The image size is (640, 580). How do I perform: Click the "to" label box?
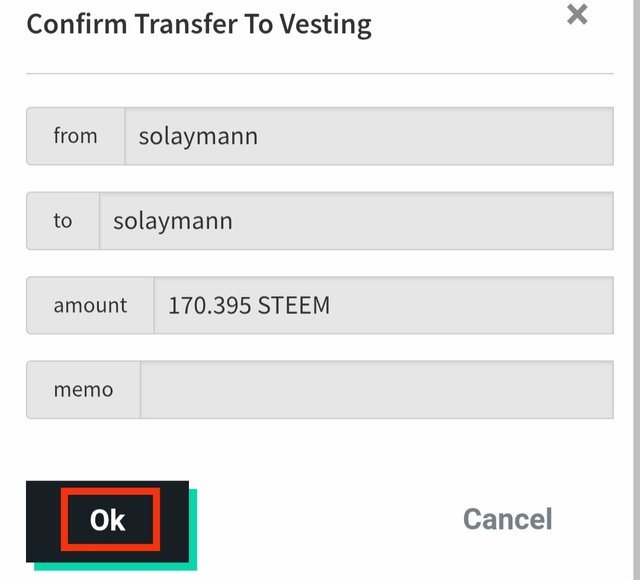[x=63, y=221]
